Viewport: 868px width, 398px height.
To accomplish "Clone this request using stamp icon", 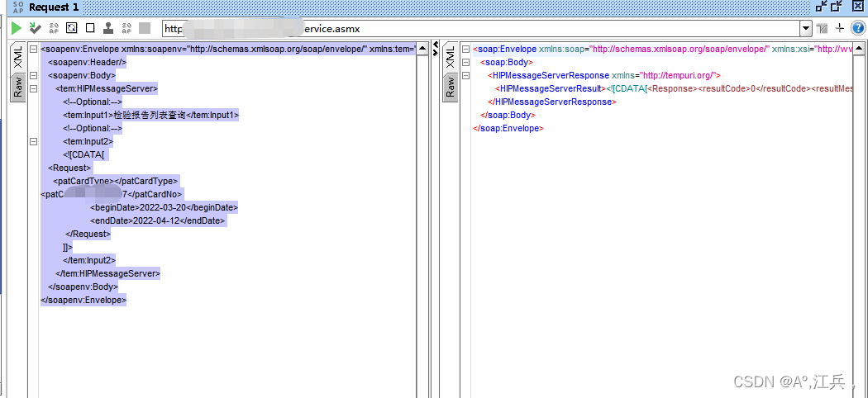I will point(108,27).
